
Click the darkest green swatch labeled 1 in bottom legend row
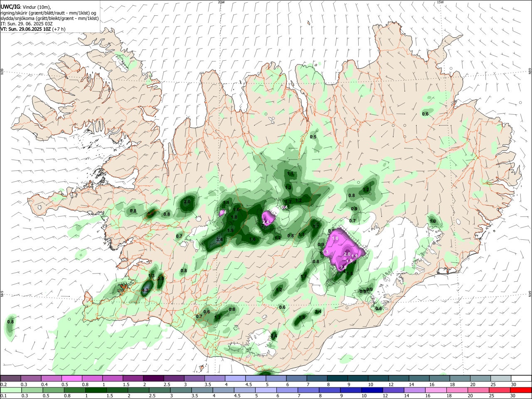pyautogui.click(x=96, y=390)
